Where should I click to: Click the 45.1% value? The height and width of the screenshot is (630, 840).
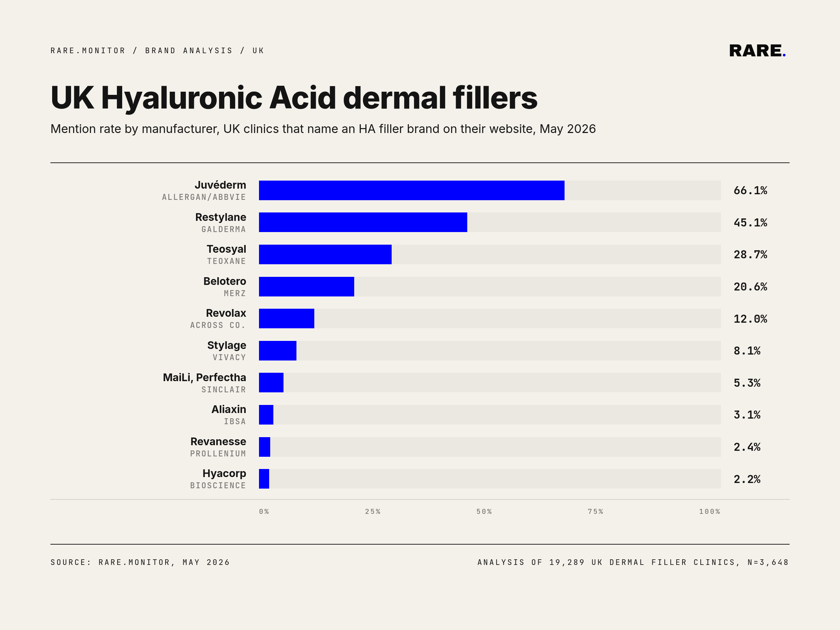coord(750,223)
